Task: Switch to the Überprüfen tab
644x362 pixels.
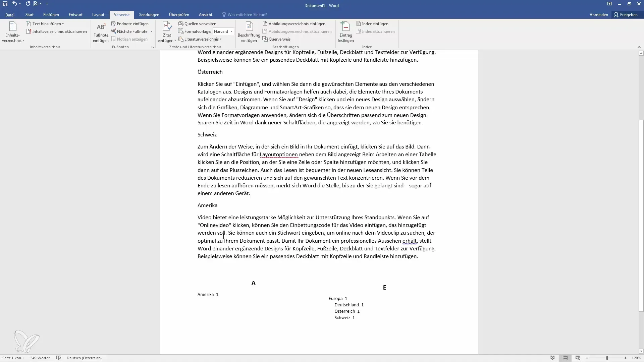Action: [x=179, y=15]
